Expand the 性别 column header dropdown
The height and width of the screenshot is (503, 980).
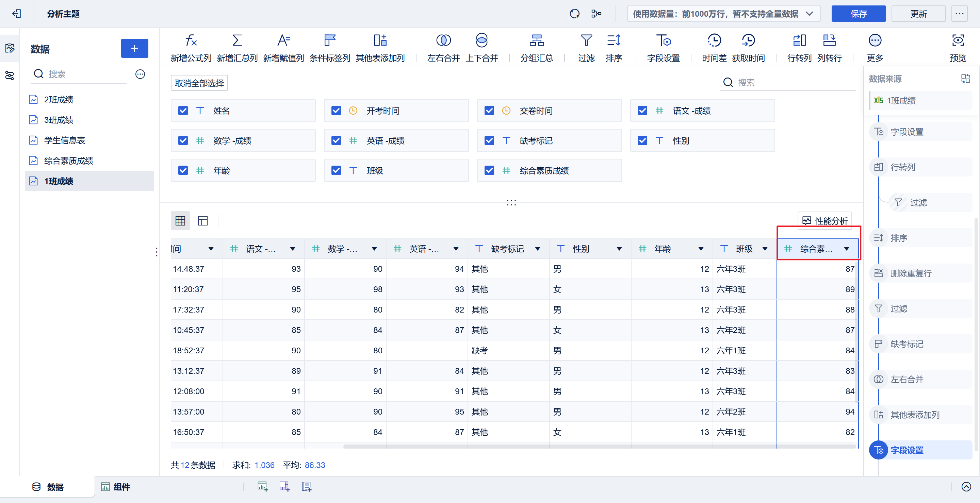coord(619,249)
